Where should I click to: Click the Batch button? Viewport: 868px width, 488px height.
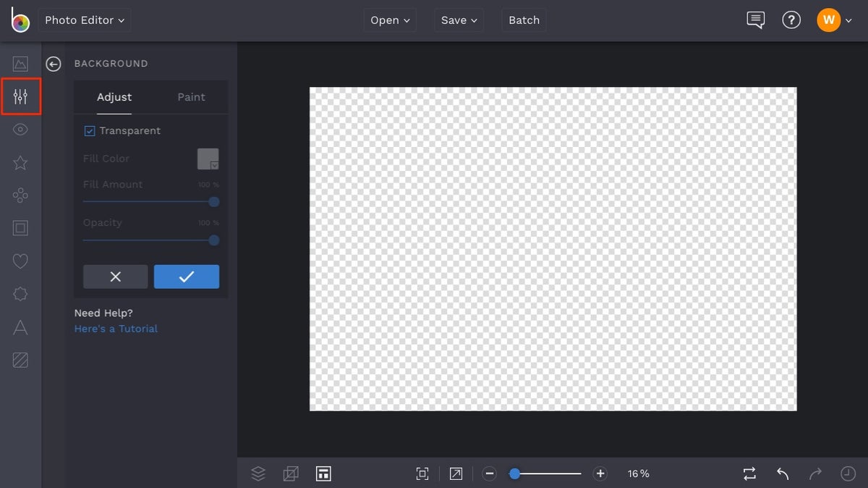pos(524,20)
